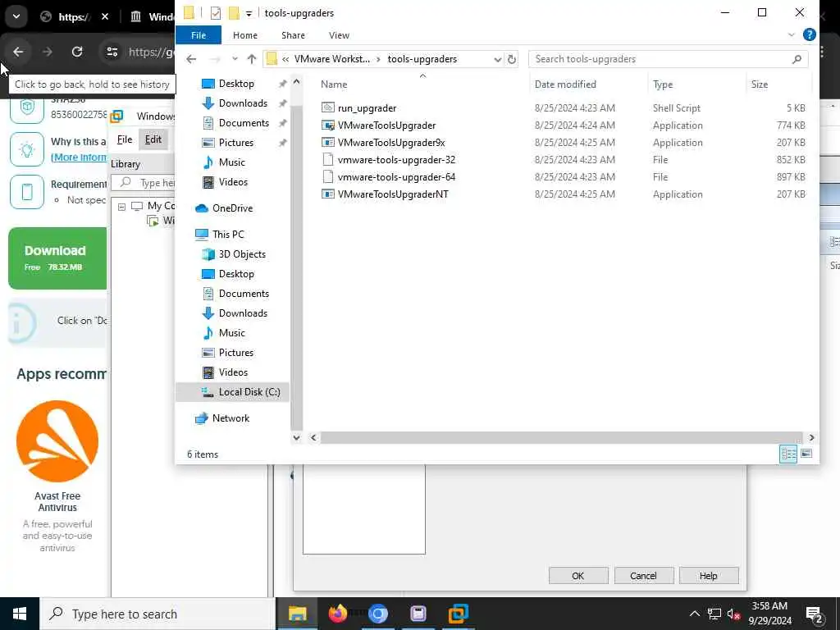The image size is (840, 630).
Task: Click the Properties checkmark icon in title bar
Action: click(x=216, y=13)
